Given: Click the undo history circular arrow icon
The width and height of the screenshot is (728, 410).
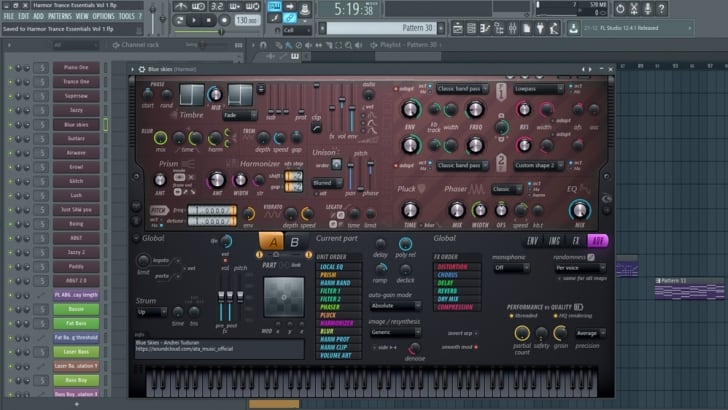Looking at the screenshot, I should (620, 8).
